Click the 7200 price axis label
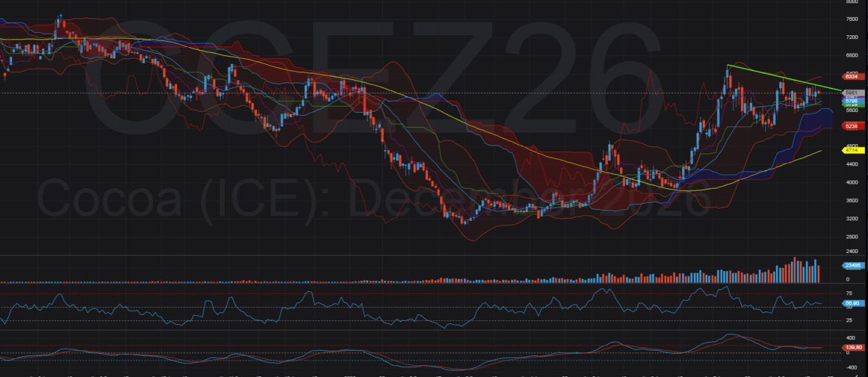 pos(852,38)
